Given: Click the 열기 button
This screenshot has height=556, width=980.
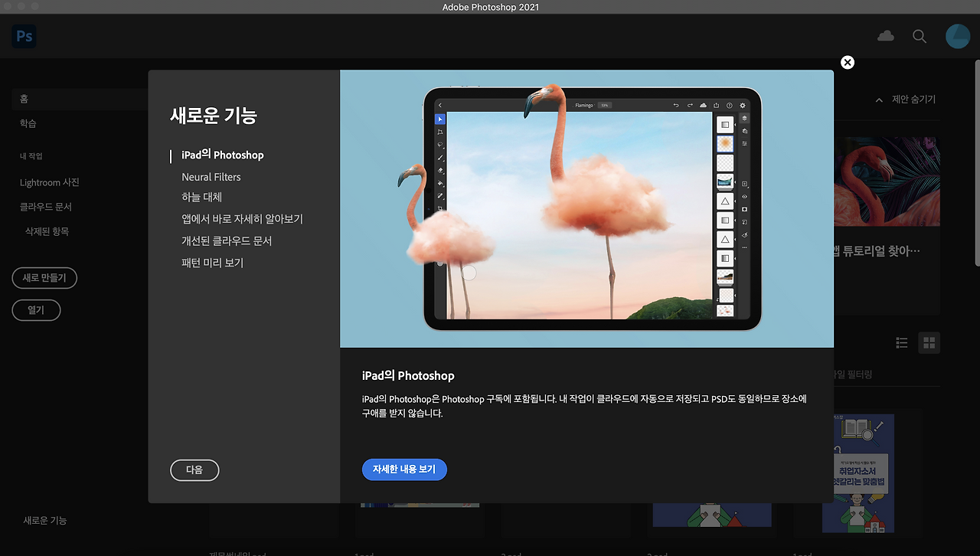Looking at the screenshot, I should [x=36, y=310].
